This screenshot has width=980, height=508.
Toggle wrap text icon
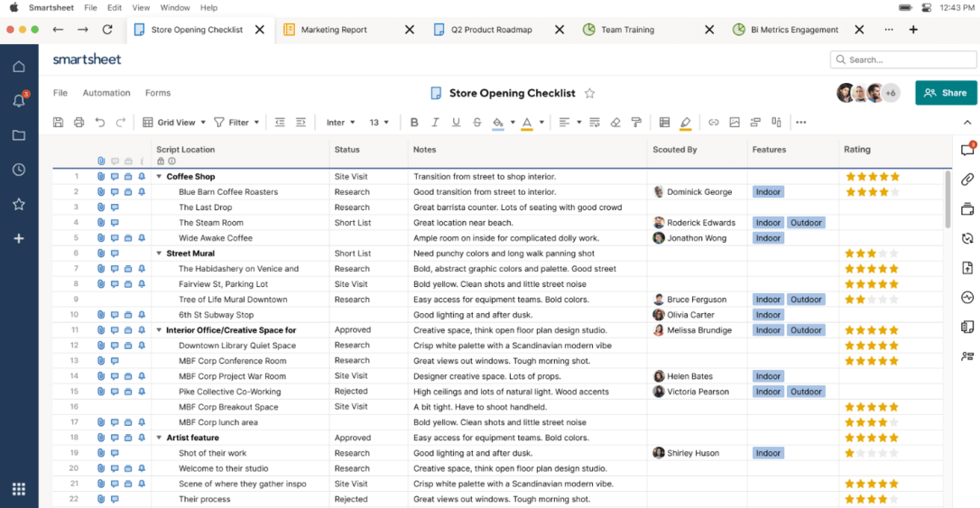point(595,123)
